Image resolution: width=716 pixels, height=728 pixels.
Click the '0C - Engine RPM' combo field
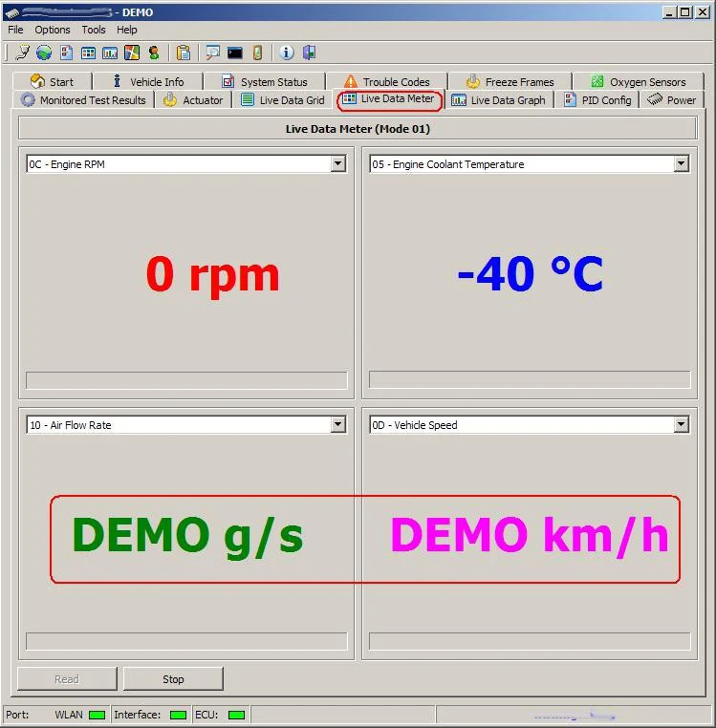coord(185,164)
